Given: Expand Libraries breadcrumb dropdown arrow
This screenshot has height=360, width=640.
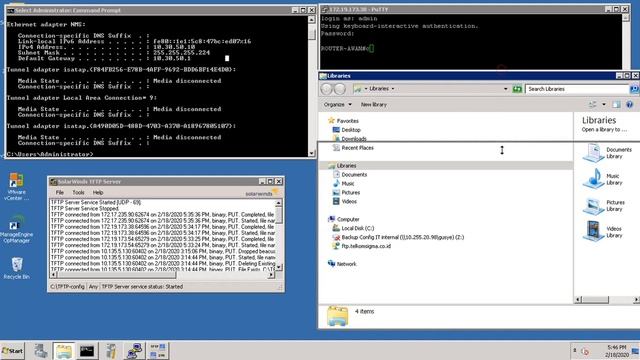Looking at the screenshot, I should (x=393, y=89).
